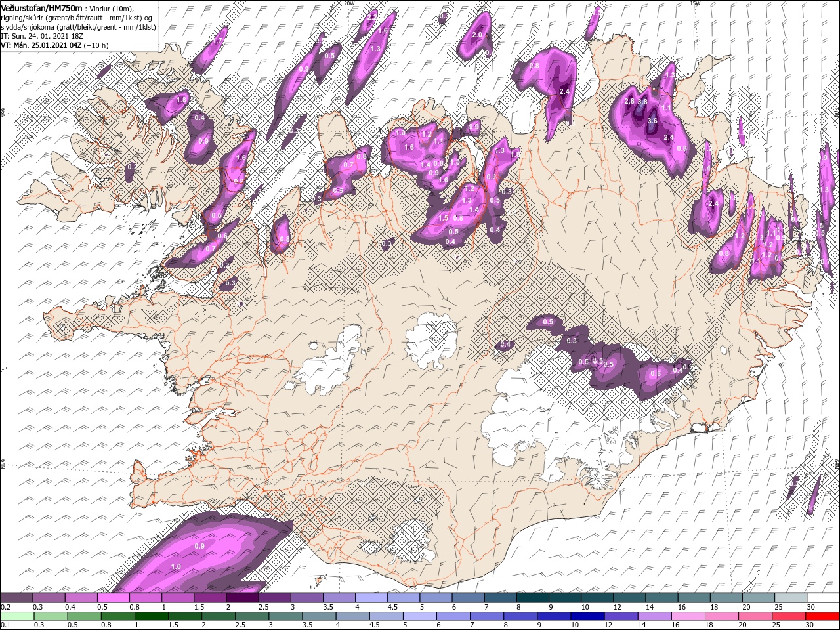Pick the darkest green rain swatch at 1
The height and width of the screenshot is (630, 840).
(152, 616)
